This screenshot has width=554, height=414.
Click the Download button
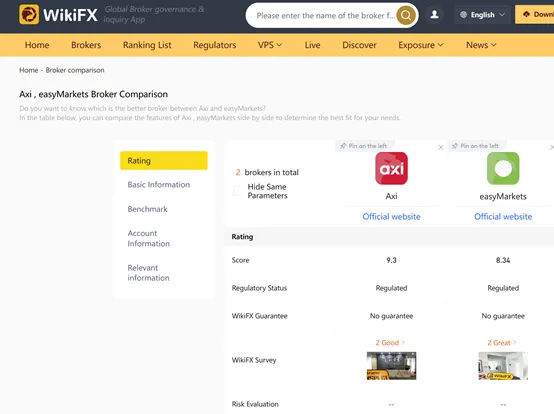pos(534,14)
